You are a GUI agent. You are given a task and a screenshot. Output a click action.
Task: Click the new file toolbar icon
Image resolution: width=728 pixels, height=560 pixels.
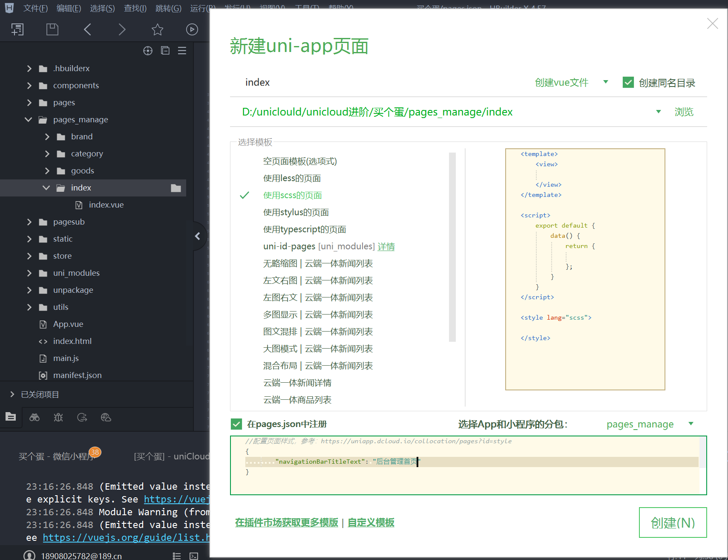pos(17,29)
